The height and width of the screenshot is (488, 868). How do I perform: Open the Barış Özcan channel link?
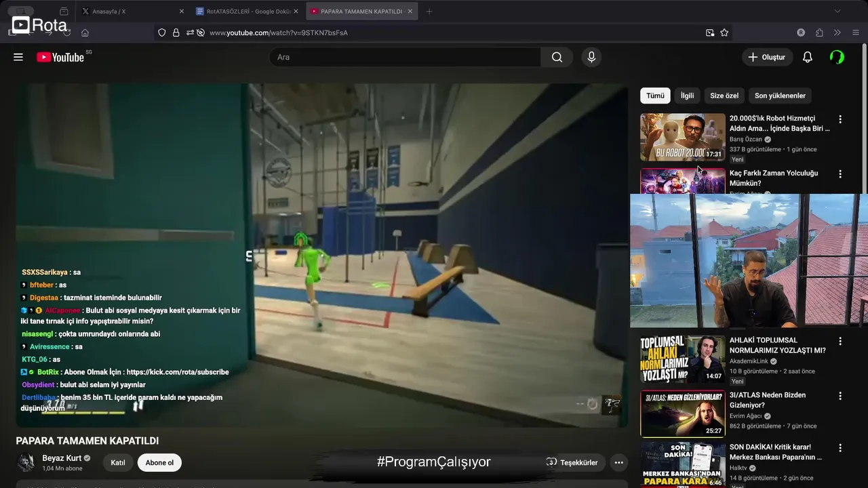(x=746, y=139)
